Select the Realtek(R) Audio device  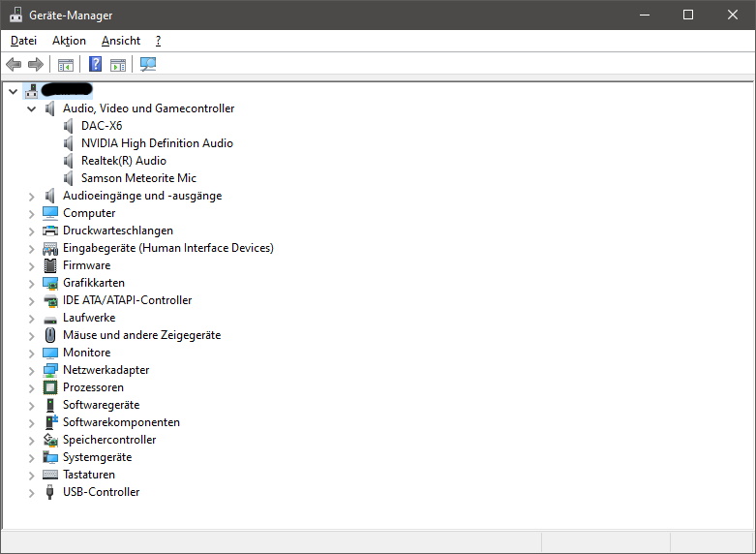[x=124, y=161]
